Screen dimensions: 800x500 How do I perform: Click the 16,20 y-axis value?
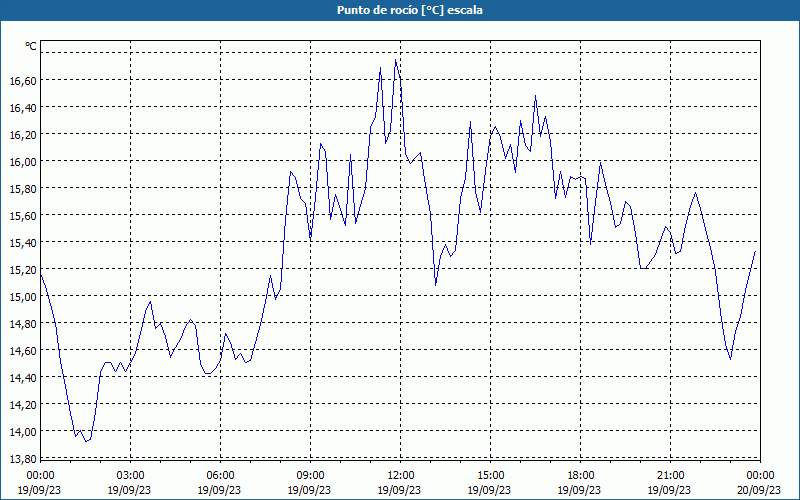click(23, 135)
